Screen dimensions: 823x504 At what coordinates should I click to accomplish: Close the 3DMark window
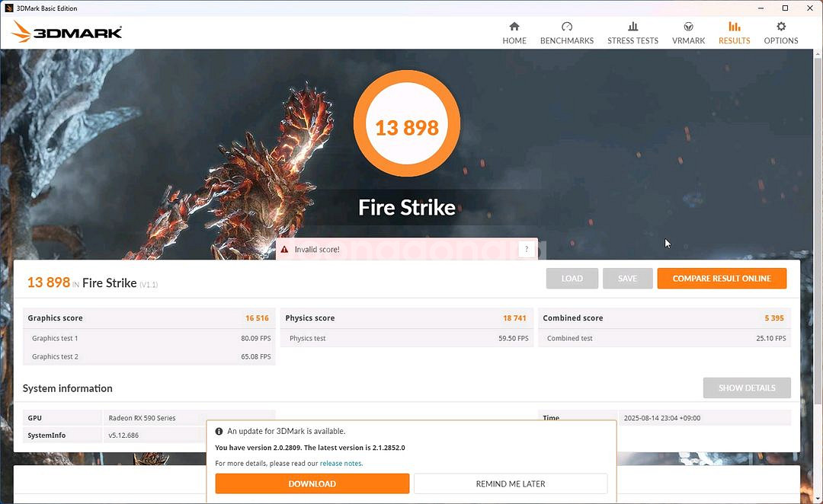(810, 8)
